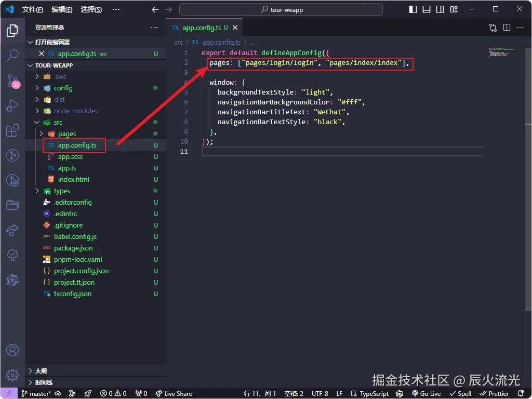Open the 选择(S) menu

(91, 9)
